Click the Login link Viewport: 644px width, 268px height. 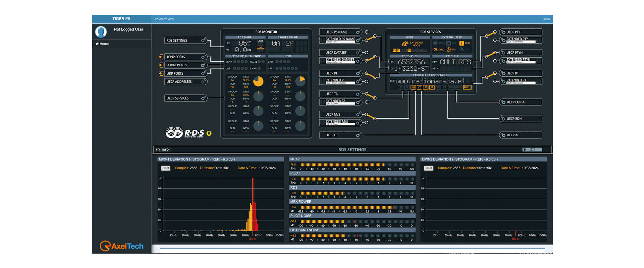coord(546,19)
